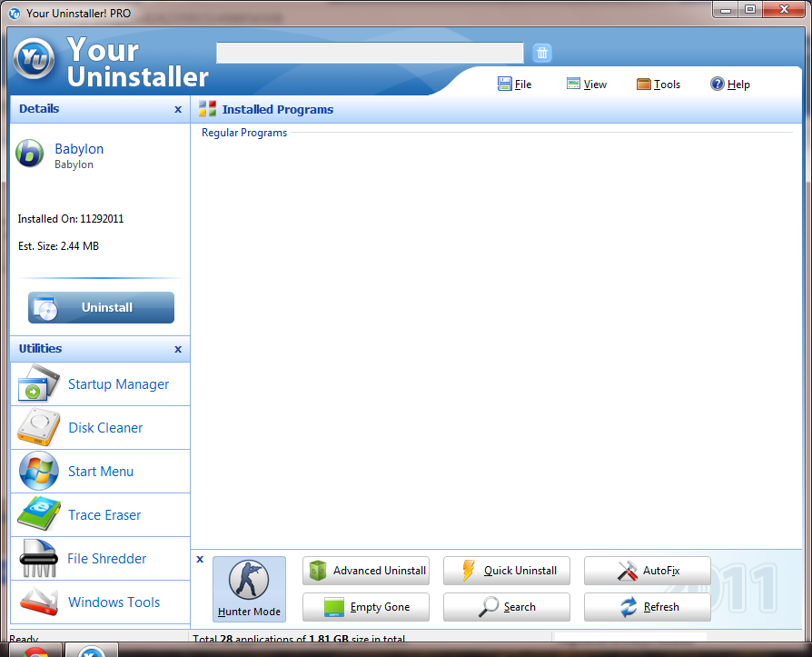Click the Utilities panel header
Screen dimensions: 812x657
(x=100, y=349)
